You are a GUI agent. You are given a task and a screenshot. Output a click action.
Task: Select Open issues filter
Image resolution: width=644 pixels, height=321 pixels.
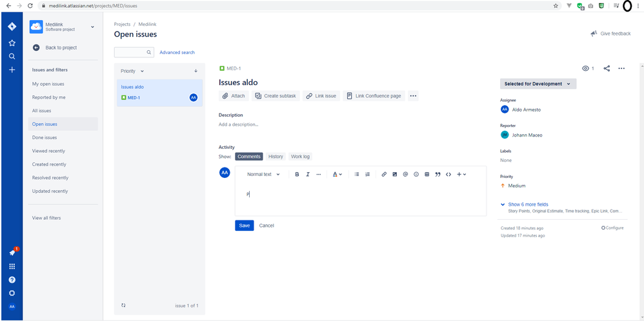[63, 124]
